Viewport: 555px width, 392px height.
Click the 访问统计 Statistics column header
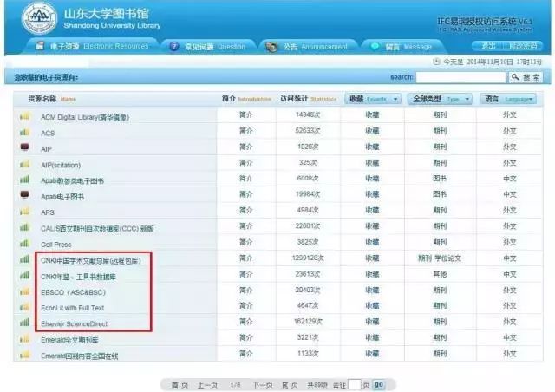(309, 99)
